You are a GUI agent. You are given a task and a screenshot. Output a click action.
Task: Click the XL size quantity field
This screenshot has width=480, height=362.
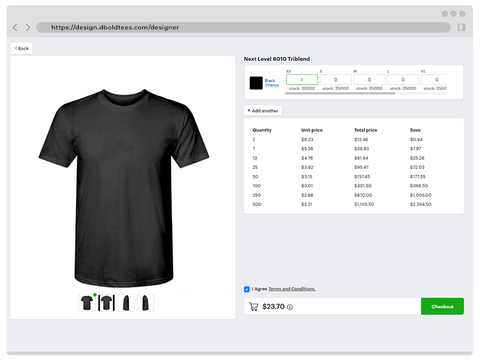pos(434,80)
